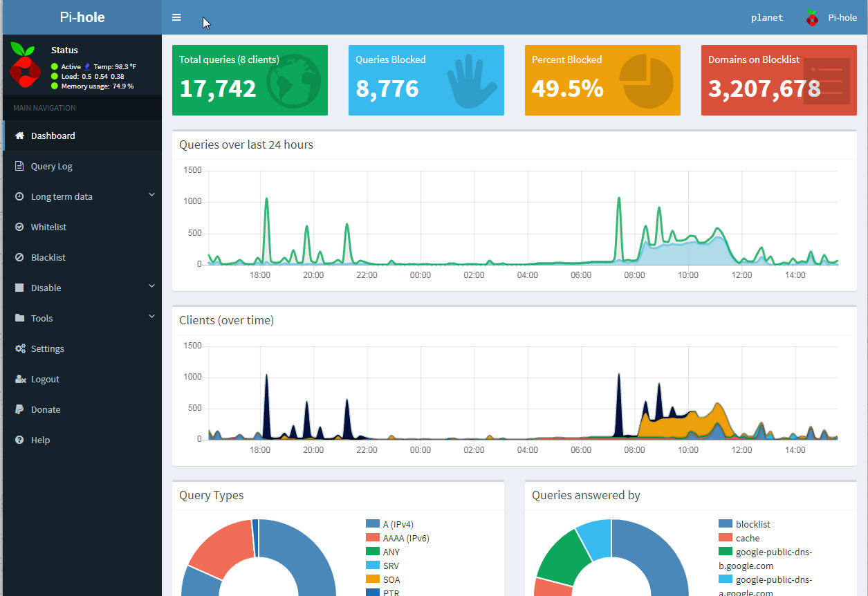Click the Query Log file icon
Viewport: 868px width, 596px height.
pyautogui.click(x=19, y=166)
